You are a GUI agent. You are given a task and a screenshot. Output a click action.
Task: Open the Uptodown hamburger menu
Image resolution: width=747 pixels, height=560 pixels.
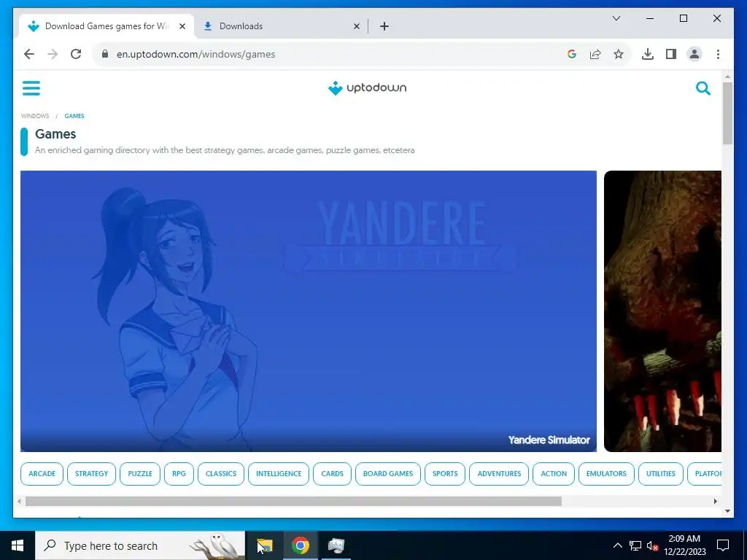pos(31,88)
